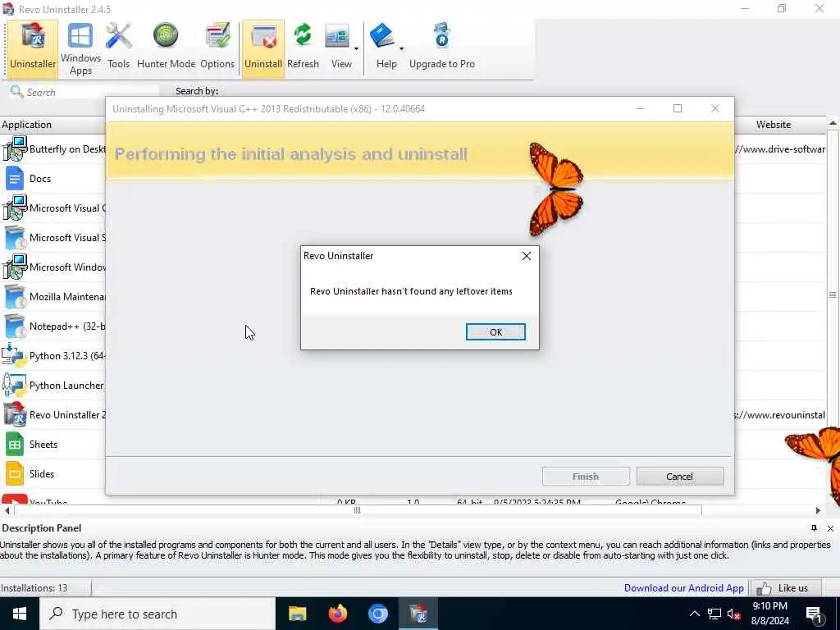Select the Python Launcher entry
840x630 pixels.
[x=53, y=386]
